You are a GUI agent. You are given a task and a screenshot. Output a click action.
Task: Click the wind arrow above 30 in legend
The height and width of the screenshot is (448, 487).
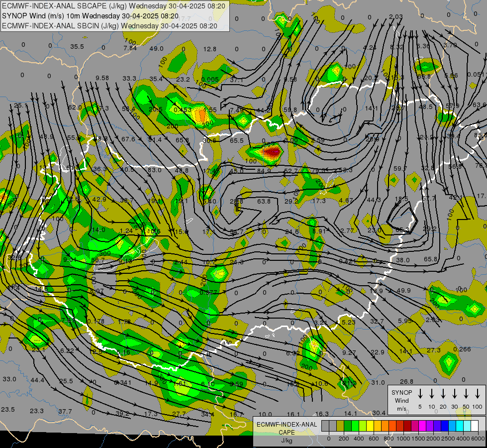click(x=454, y=394)
